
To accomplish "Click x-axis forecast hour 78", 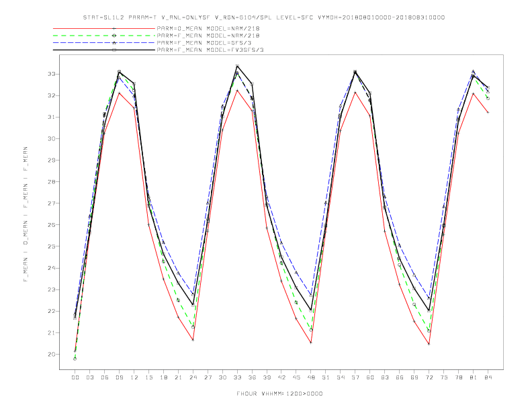I will pyautogui.click(x=459, y=377).
